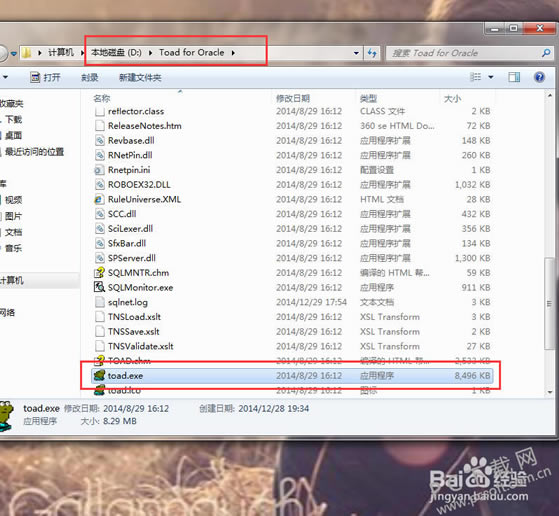
Task: Click the change view layout icon
Action: click(475, 77)
